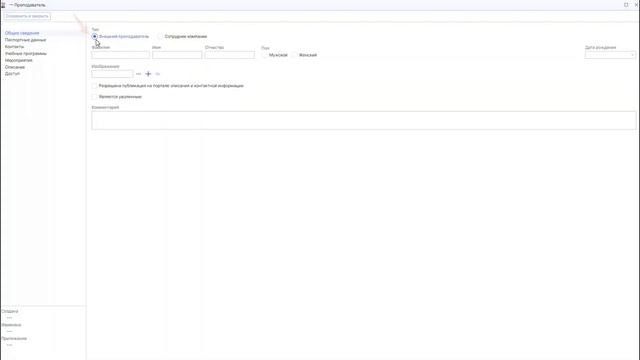Click the app icon in the title bar
The width and height of the screenshot is (640, 360).
click(3, 5)
